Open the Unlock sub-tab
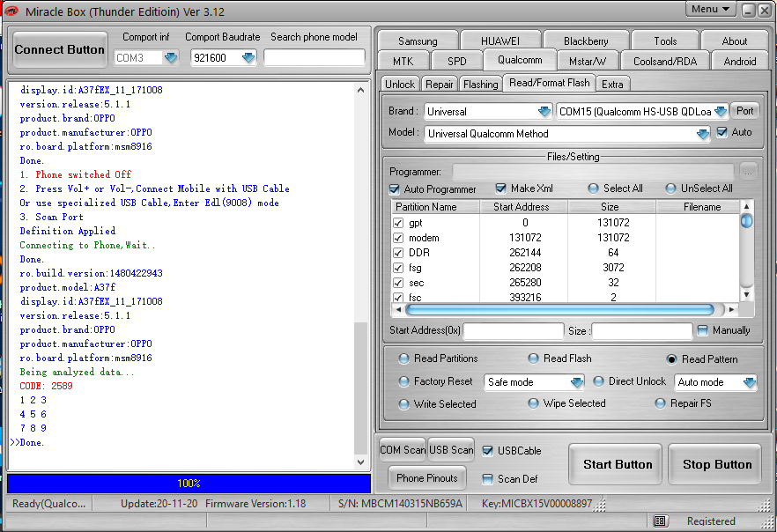 (x=400, y=85)
